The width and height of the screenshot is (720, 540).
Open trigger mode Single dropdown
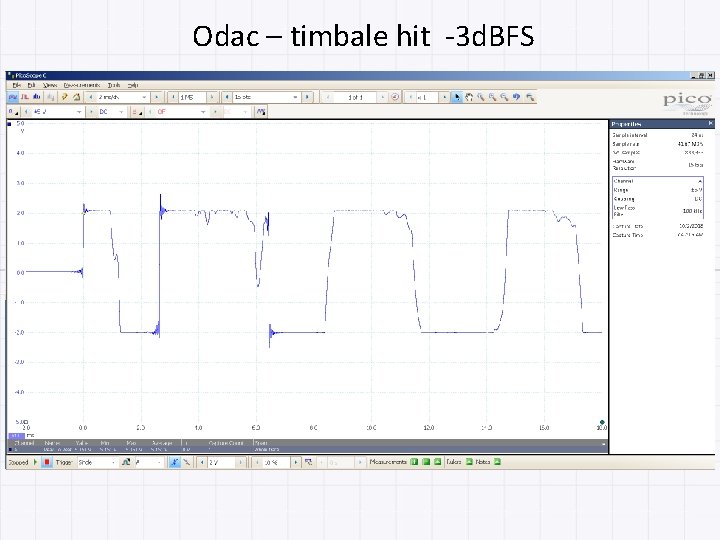click(113, 462)
